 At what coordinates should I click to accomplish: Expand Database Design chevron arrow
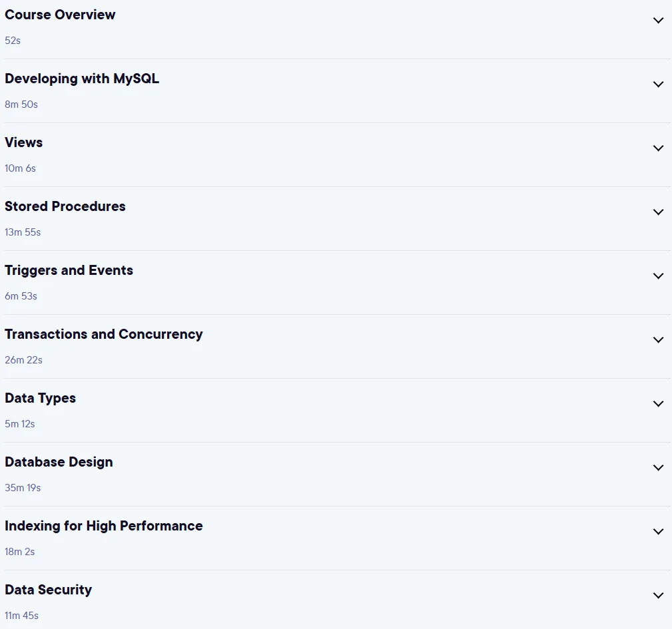click(658, 467)
